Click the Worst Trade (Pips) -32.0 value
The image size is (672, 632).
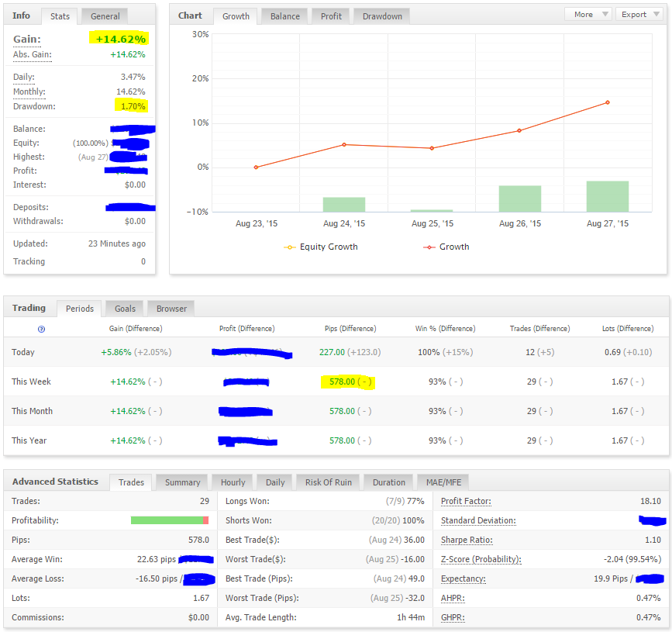pos(415,598)
